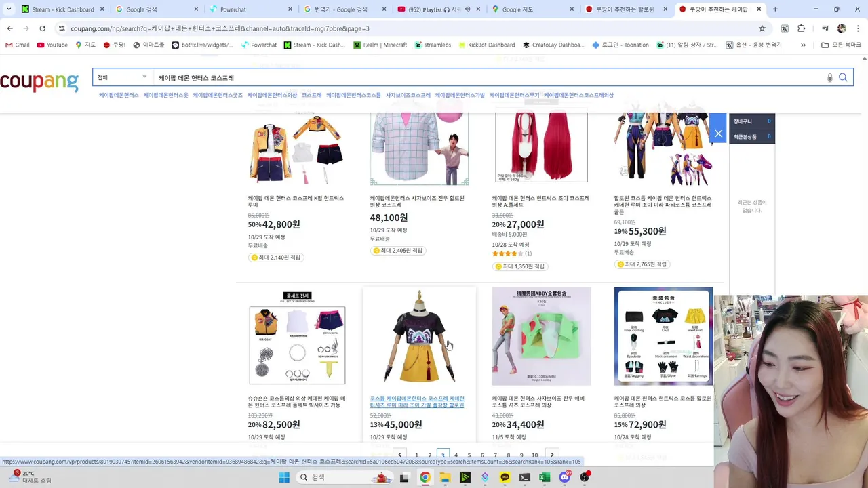
Task: Reload the page with the refresh icon
Action: pos(42,28)
